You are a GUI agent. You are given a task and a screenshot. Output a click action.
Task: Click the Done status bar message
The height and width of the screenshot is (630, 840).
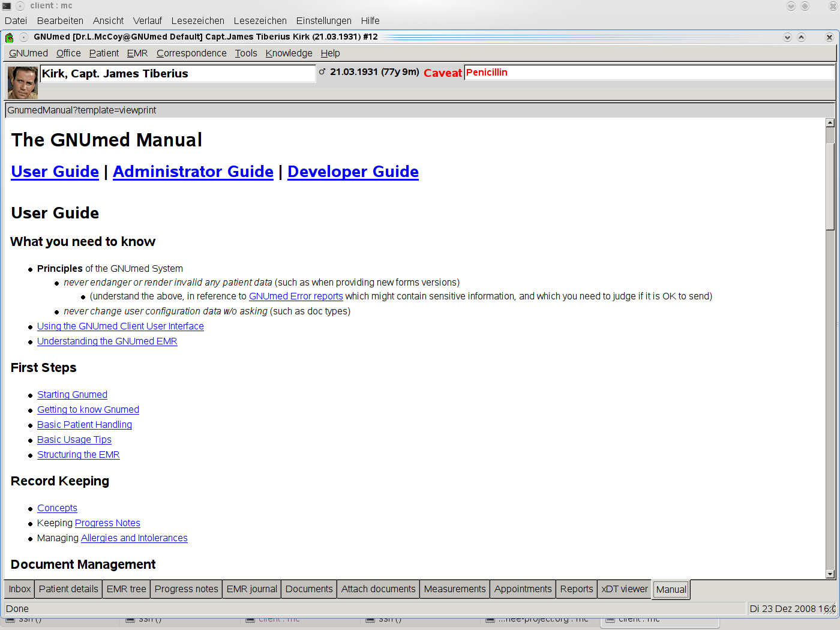(17, 608)
